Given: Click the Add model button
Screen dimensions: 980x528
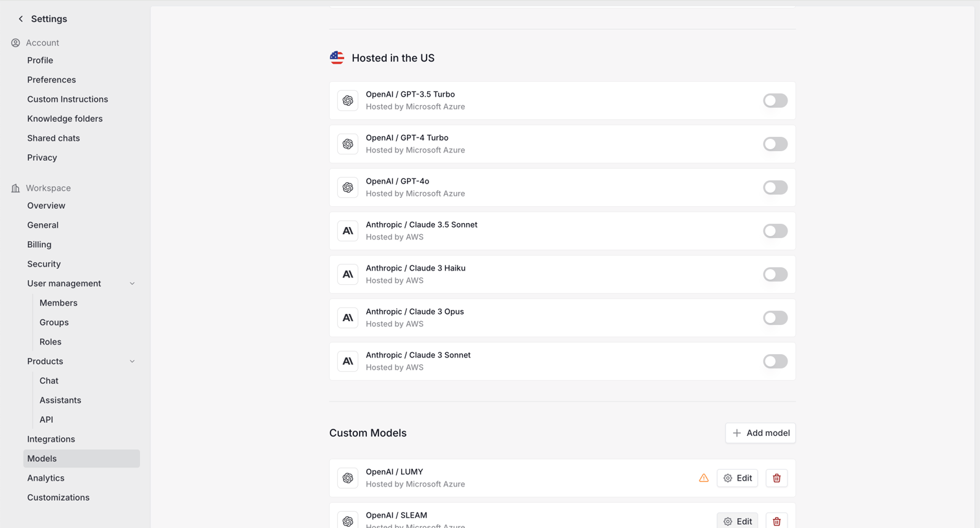Looking at the screenshot, I should click(760, 433).
